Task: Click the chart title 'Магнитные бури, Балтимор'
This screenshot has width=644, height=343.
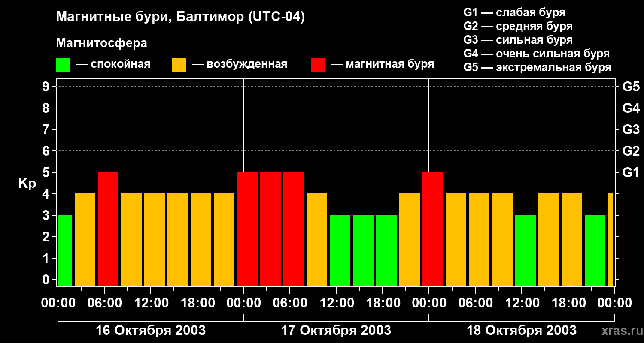Action: point(180,17)
